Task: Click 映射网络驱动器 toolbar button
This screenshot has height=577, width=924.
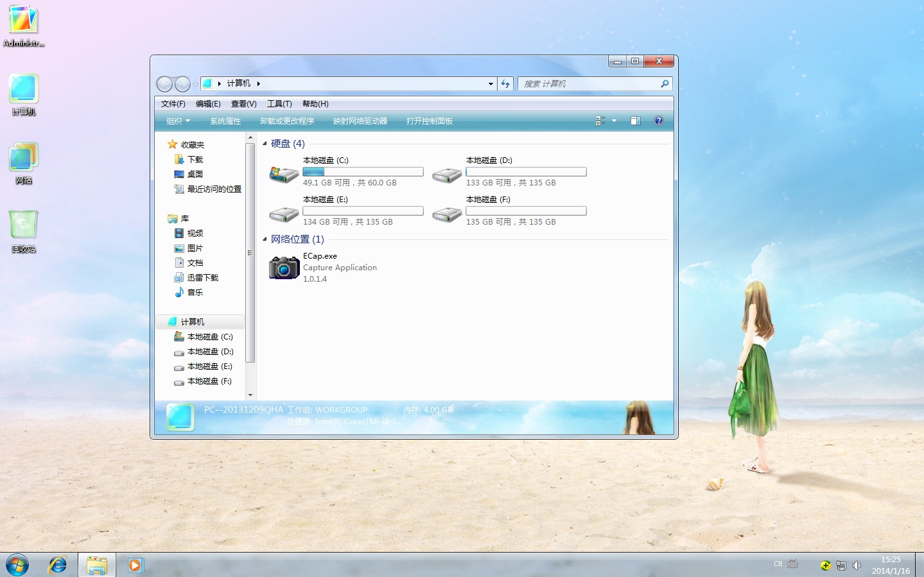Action: tap(360, 121)
